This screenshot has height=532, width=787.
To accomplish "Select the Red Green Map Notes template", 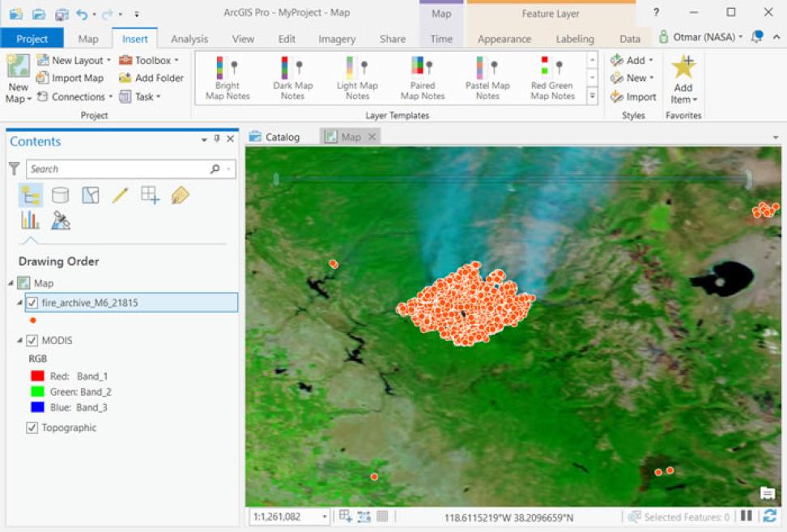I will point(553,79).
